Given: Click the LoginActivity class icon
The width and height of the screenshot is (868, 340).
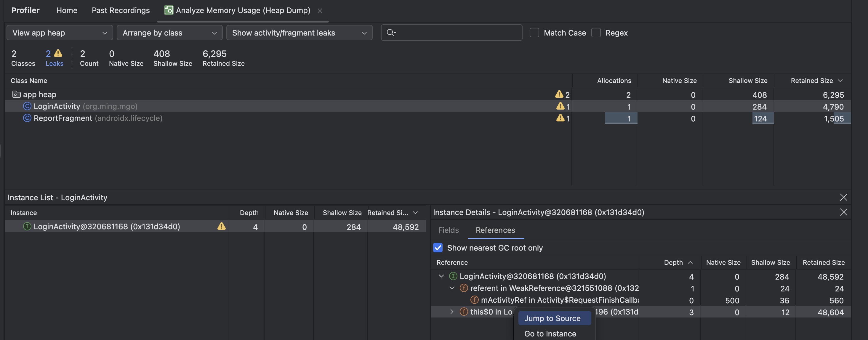Looking at the screenshot, I should pos(27,107).
